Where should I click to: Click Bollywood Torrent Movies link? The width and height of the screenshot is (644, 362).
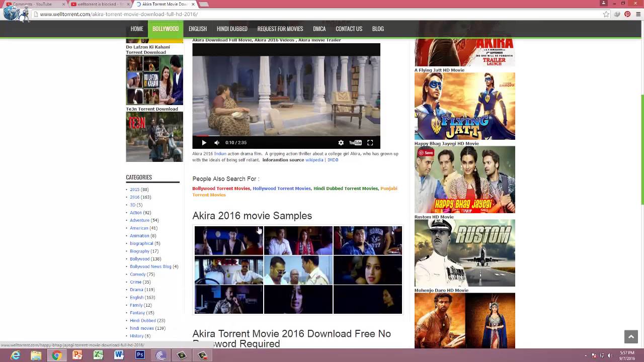(x=221, y=189)
